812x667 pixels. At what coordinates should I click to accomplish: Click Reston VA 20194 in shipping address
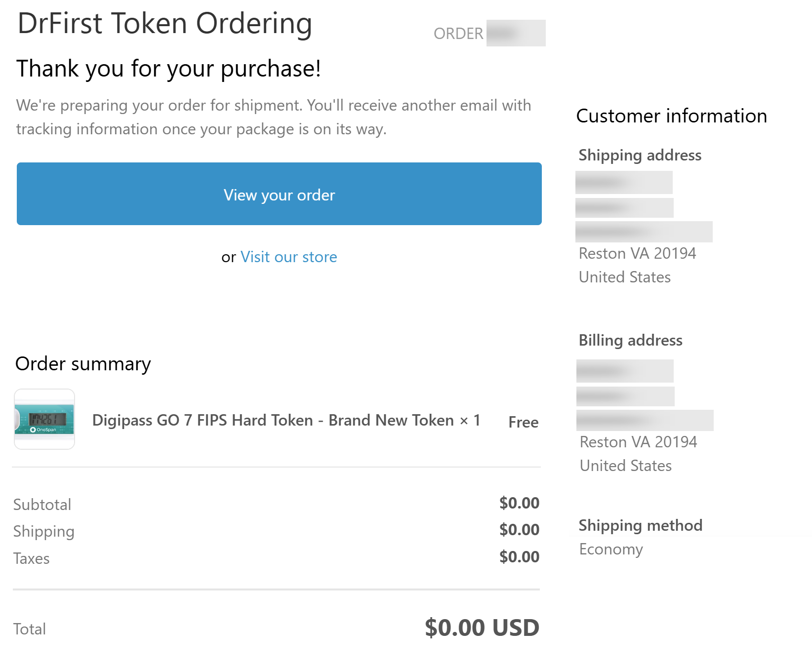click(x=637, y=253)
